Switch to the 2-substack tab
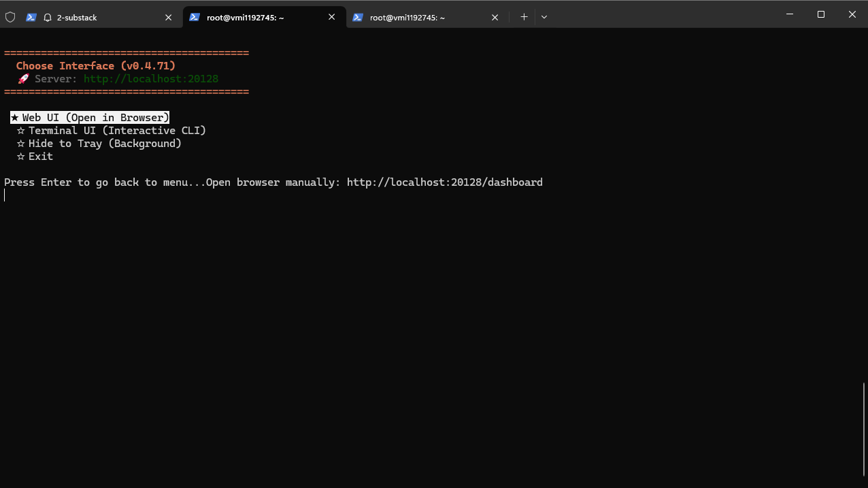This screenshot has height=488, width=868. pos(101,17)
